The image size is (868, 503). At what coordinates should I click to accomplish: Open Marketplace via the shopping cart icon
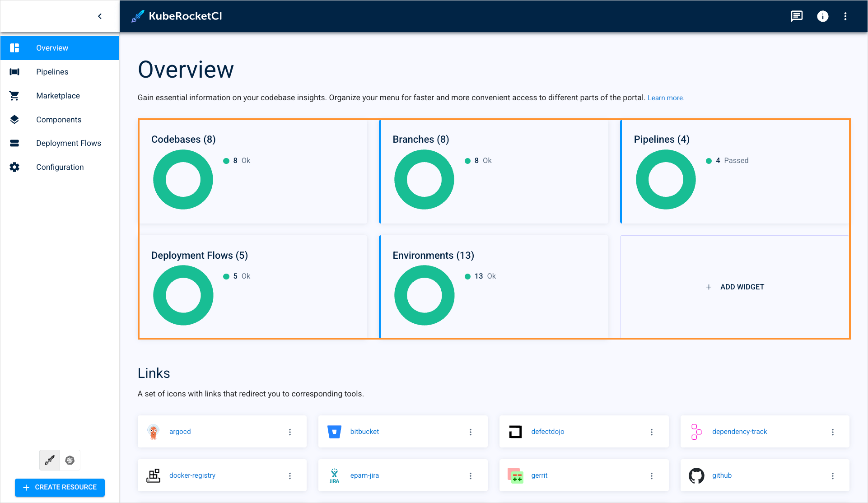[14, 95]
